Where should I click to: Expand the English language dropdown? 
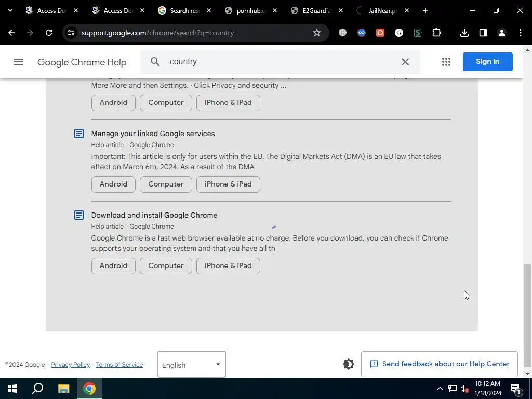192,364
